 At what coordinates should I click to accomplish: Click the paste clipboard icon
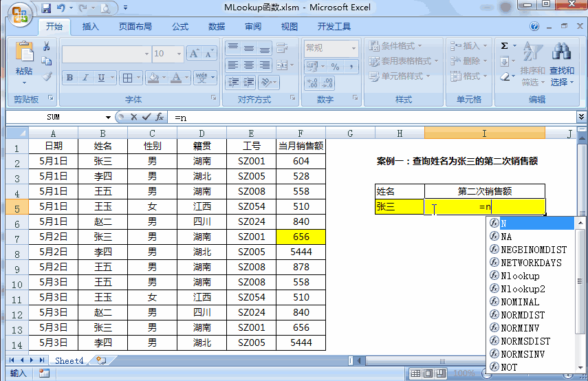pos(24,52)
